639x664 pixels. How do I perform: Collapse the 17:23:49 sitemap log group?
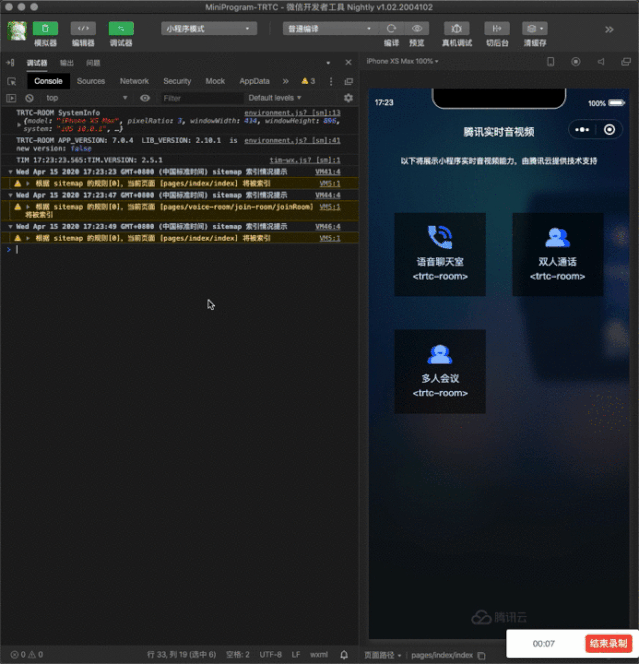coord(11,227)
